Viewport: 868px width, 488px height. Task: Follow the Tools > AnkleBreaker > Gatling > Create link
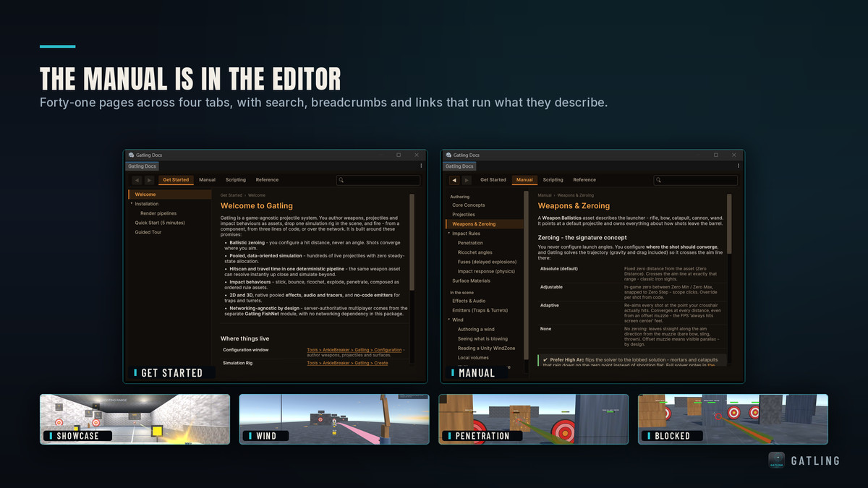pos(347,363)
